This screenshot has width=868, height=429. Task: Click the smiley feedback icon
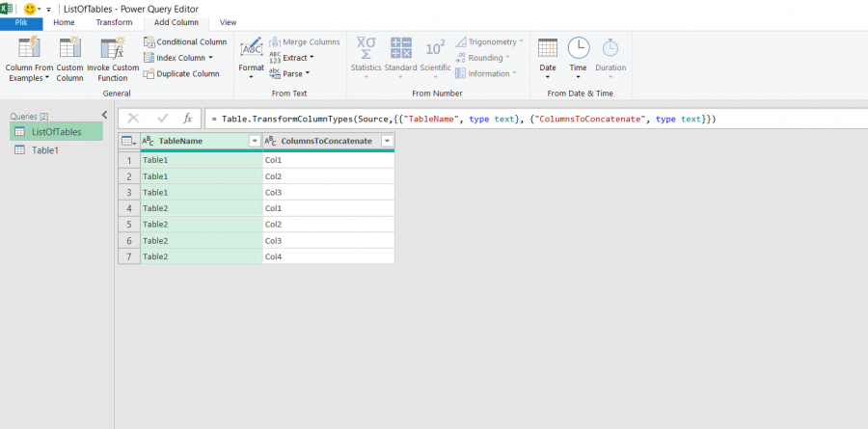30,9
